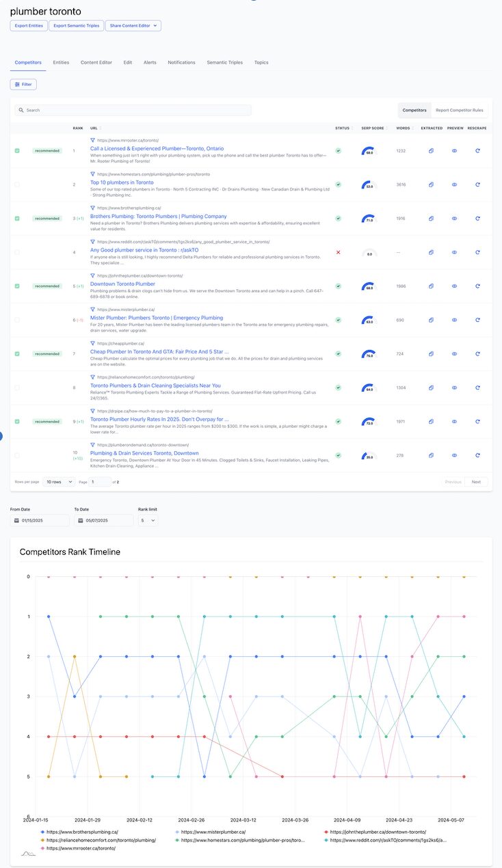Rescrape the Reddit plumber thread result
This screenshot has height=868, width=502.
[x=477, y=252]
